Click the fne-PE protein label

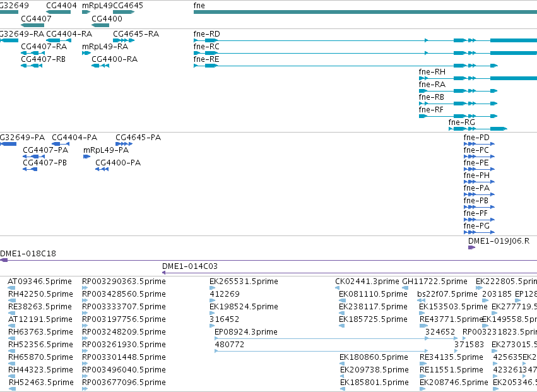point(476,163)
